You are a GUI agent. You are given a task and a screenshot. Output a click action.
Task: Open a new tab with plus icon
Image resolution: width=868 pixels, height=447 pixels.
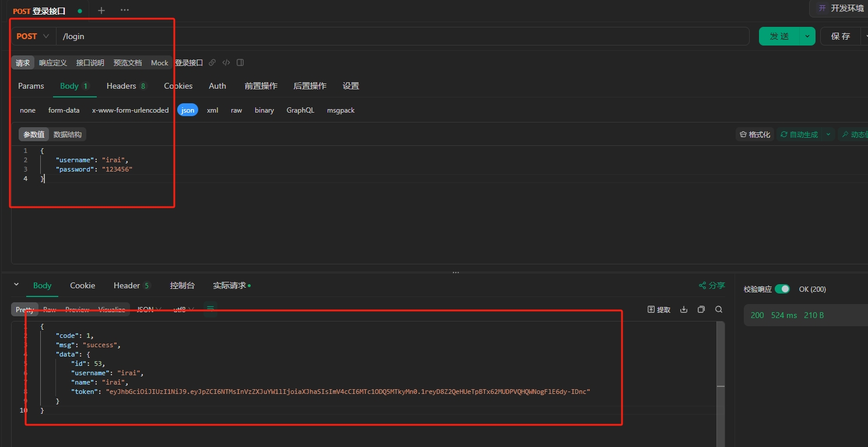click(x=101, y=11)
